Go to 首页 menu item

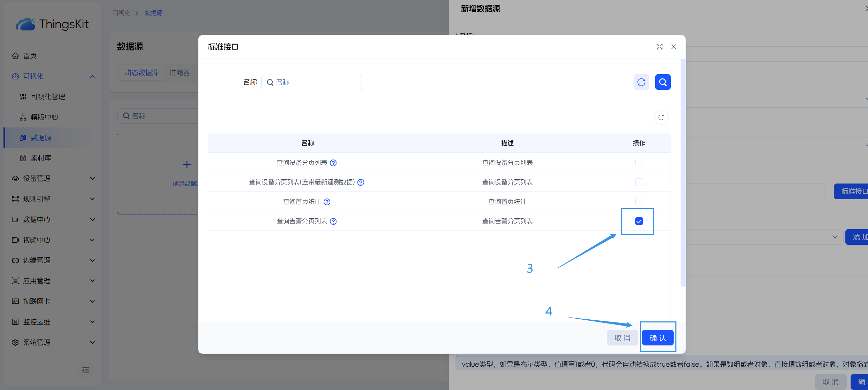[x=30, y=56]
